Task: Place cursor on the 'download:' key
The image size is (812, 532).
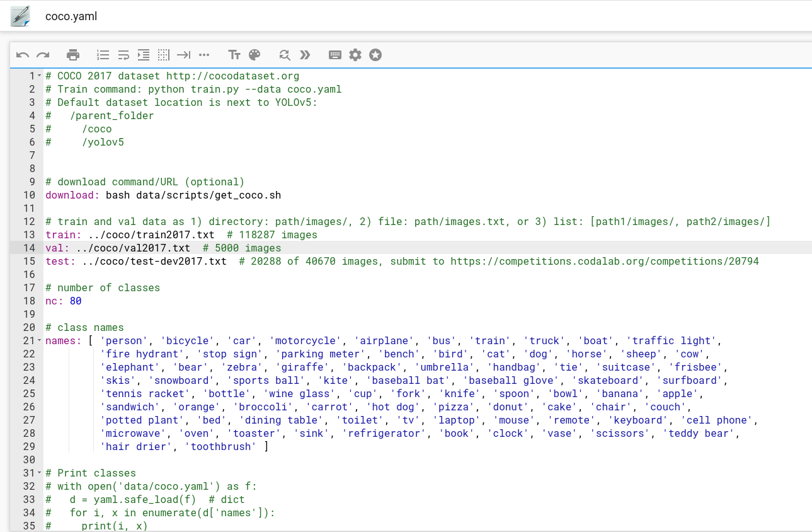Action: pos(72,195)
